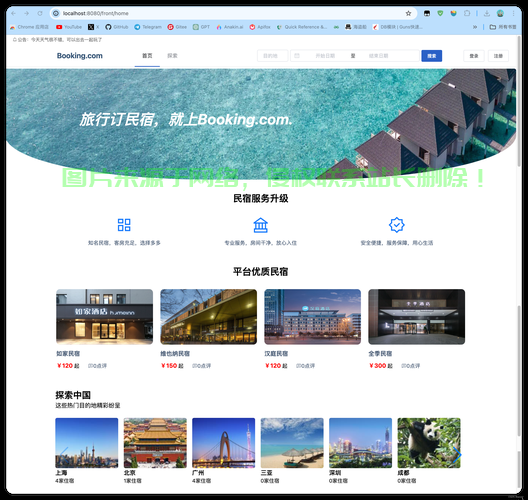Screen dimensions: 528x500
Task: Click the 开始日期 start date field
Action: (325, 56)
